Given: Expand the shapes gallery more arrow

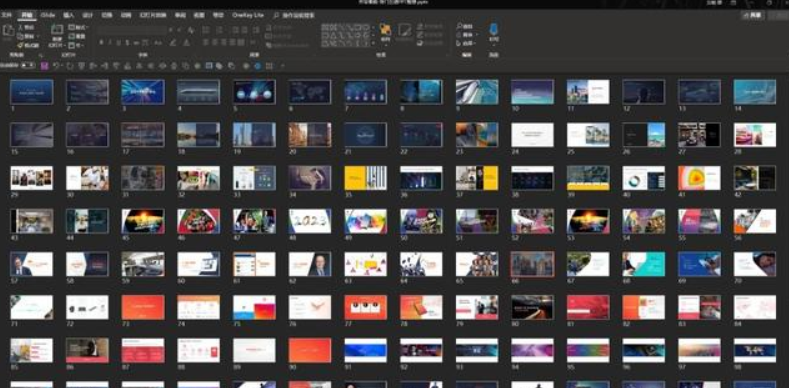Looking at the screenshot, I should pyautogui.click(x=373, y=44).
